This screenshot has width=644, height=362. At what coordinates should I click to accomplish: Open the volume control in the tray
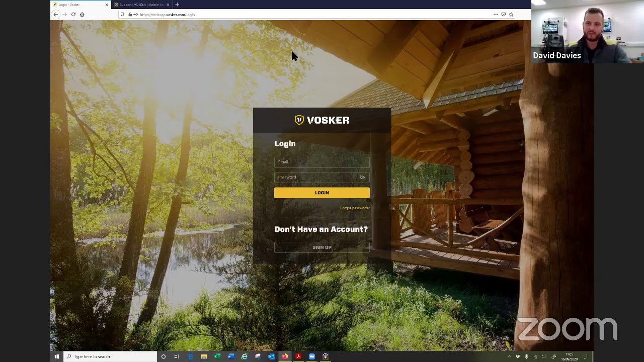click(544, 356)
